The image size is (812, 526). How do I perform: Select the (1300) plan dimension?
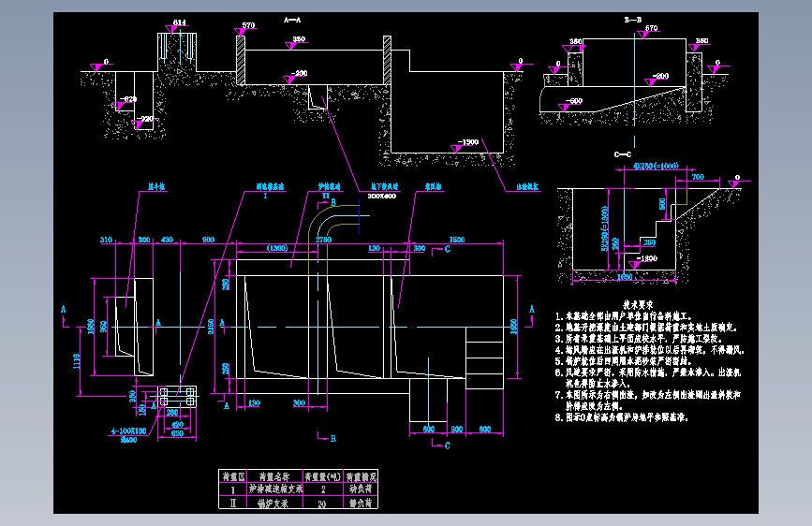tap(277, 248)
